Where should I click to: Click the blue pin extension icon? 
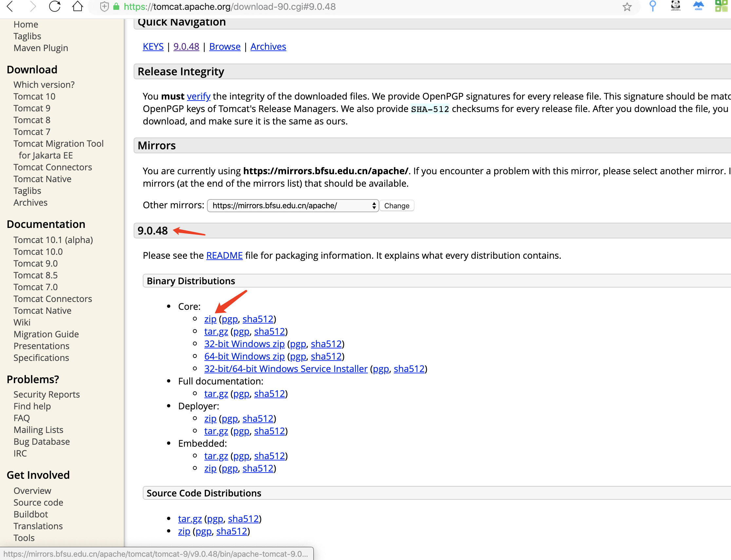tap(653, 6)
